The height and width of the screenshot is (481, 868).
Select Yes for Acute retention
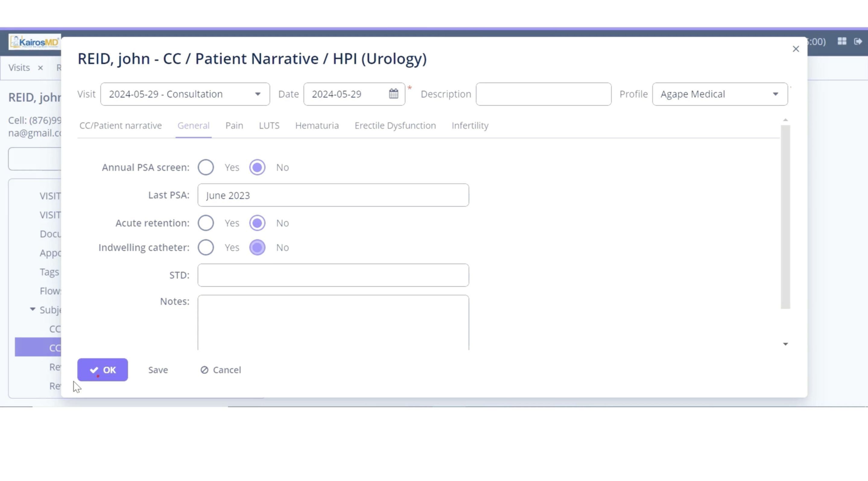click(206, 223)
